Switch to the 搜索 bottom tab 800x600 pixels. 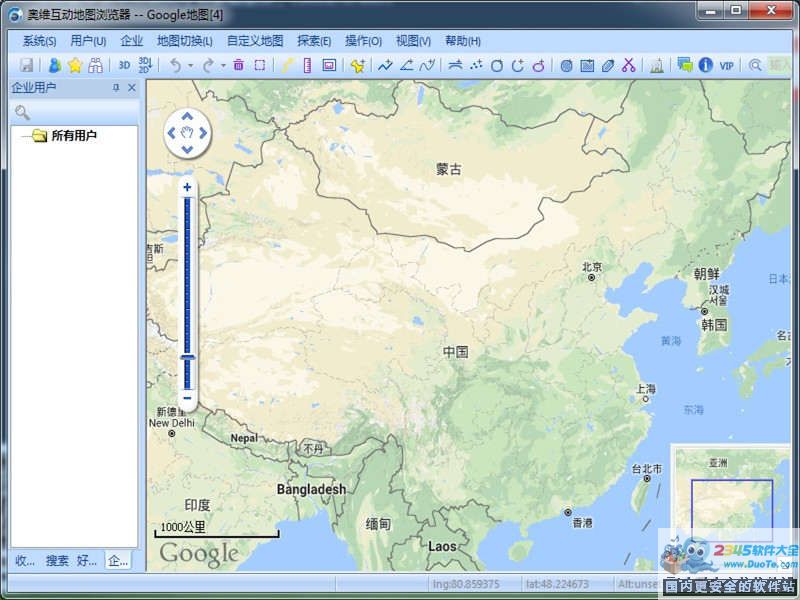[57, 561]
